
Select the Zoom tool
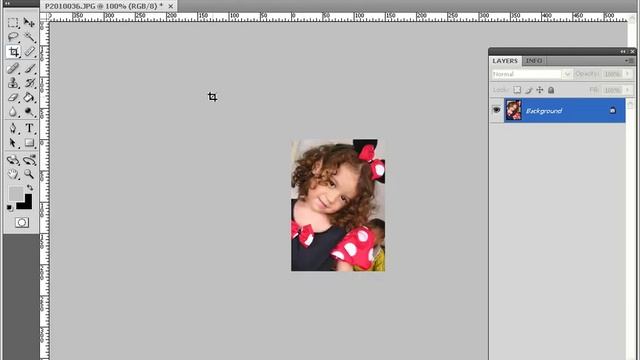click(29, 174)
